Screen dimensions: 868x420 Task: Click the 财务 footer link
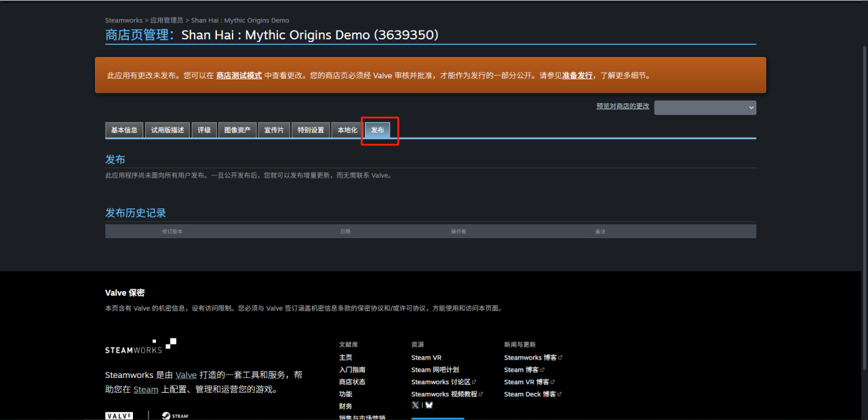click(346, 406)
